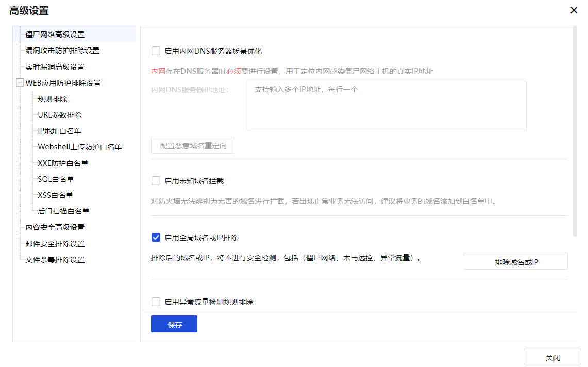Click the 配置恶意域名重定向 button
Viewport: 588px width, 367px height.
pyautogui.click(x=193, y=146)
